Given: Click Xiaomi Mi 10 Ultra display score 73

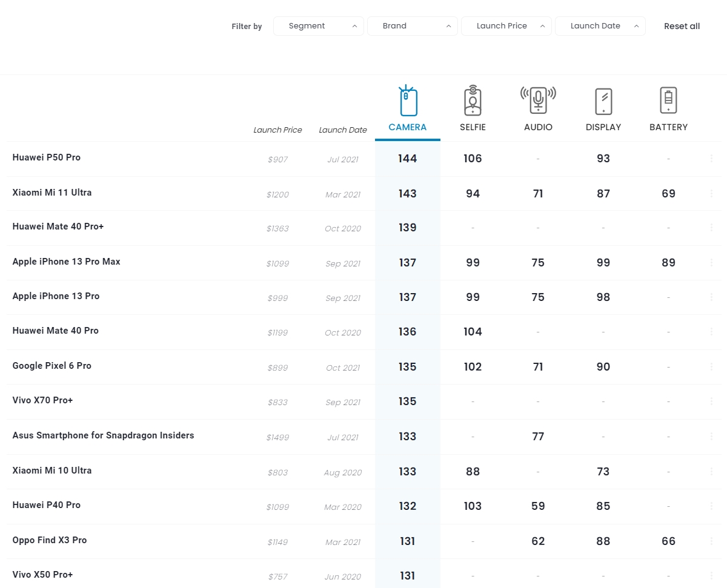Looking at the screenshot, I should (x=603, y=472).
